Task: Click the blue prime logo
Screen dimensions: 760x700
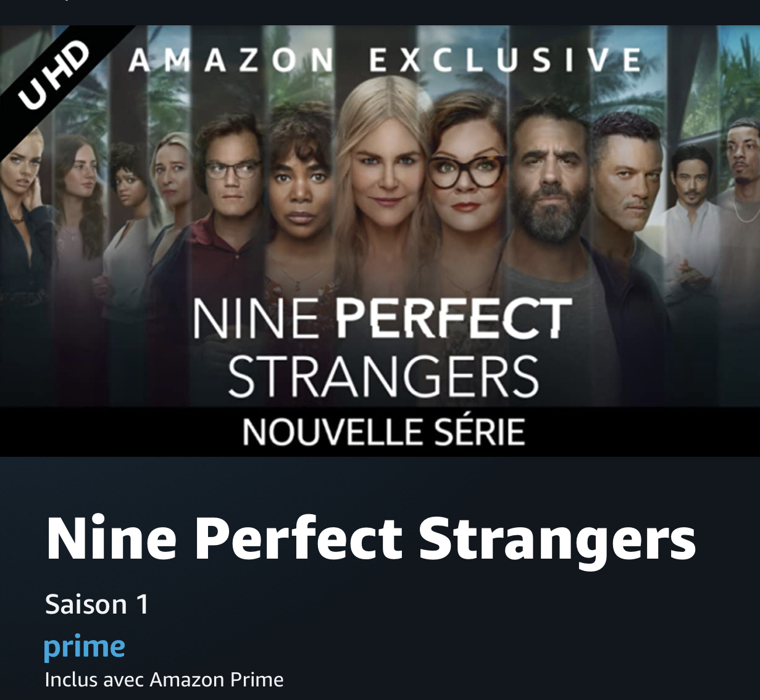Action: pyautogui.click(x=85, y=647)
